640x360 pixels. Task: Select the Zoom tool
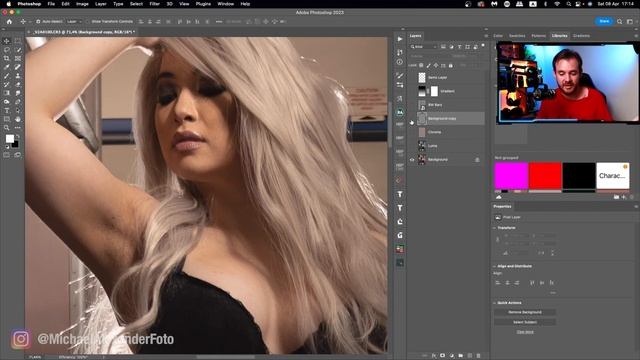(x=7, y=128)
